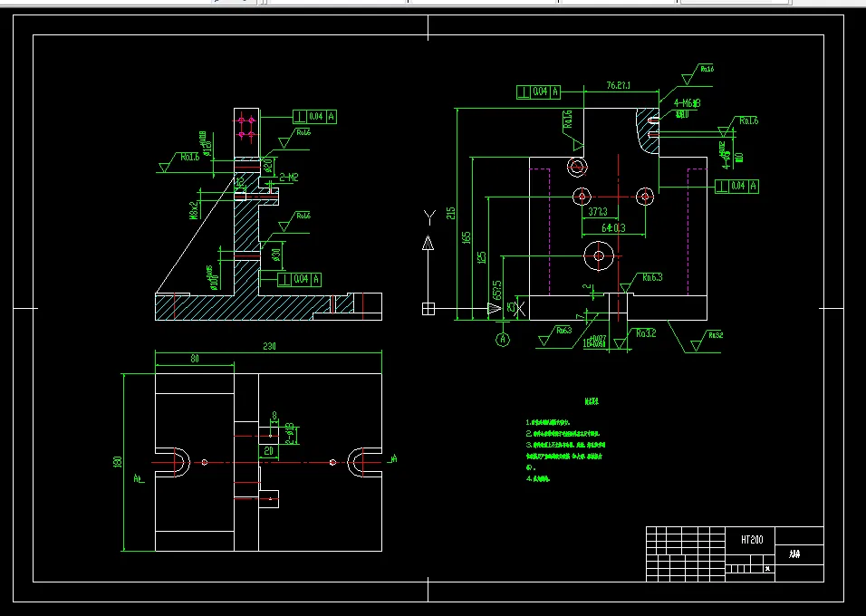This screenshot has width=866, height=616.
Task: Select the left section-cut marker A
Action: tap(139, 478)
